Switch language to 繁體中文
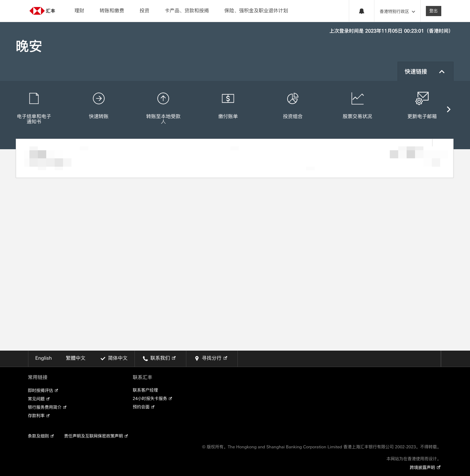The width and height of the screenshot is (470, 476). tap(76, 358)
